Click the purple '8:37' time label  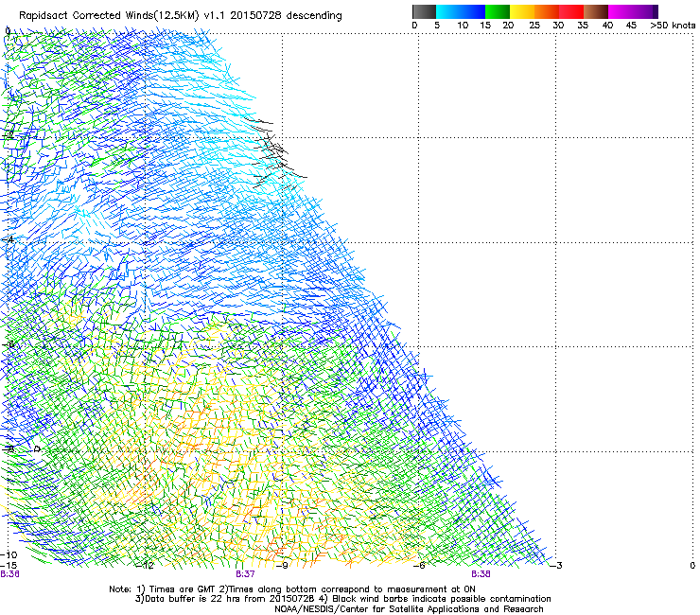tap(245, 574)
